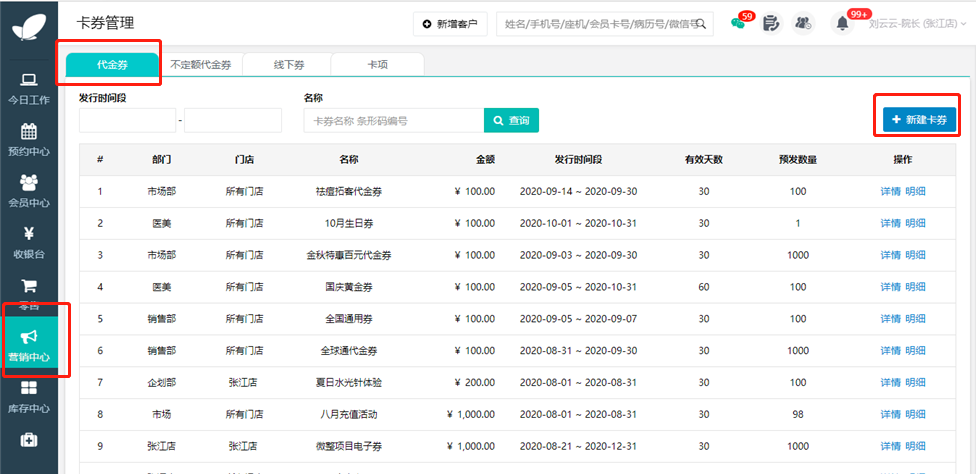Click the 金额 column header
Screen dimensions: 976x474
[x=486, y=159]
